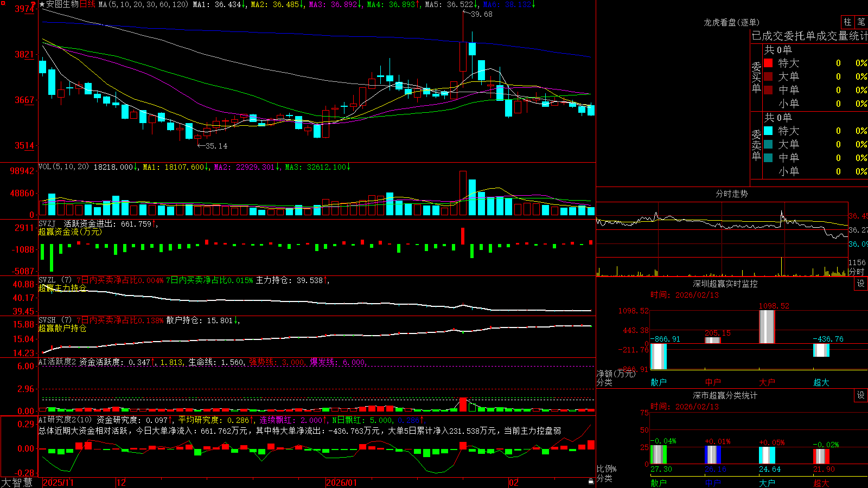Image resolution: width=868 pixels, height=488 pixels.
Task: Click the SVZL (7) indicator label
Action: (55, 280)
